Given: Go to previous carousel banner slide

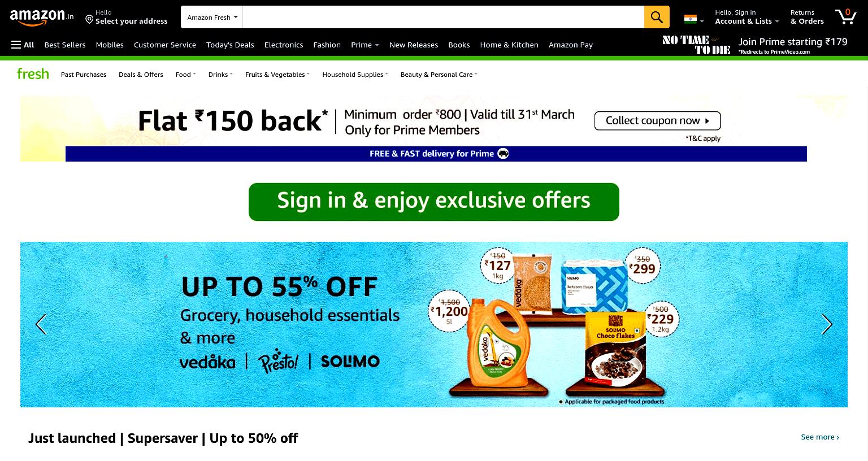Looking at the screenshot, I should point(41,324).
